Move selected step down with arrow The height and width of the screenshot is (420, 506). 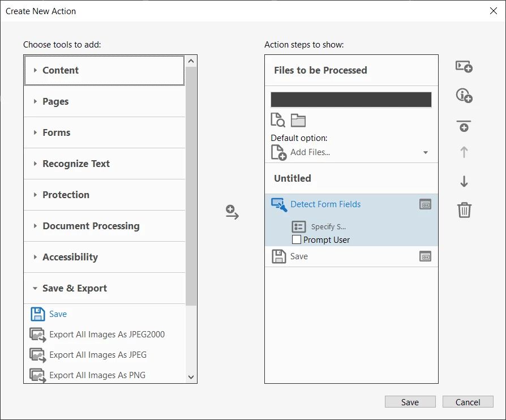coord(464,182)
